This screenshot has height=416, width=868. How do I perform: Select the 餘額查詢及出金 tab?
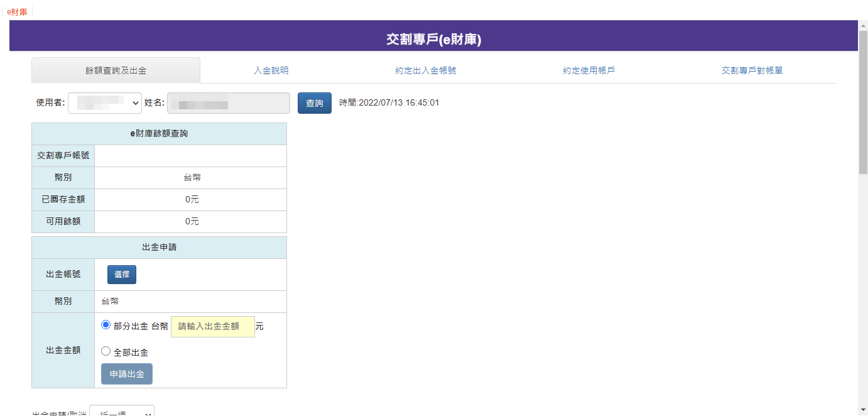tap(116, 70)
